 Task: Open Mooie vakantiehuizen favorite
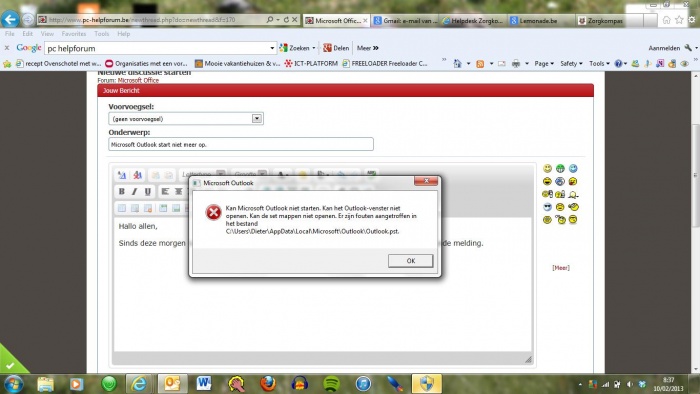[238, 64]
